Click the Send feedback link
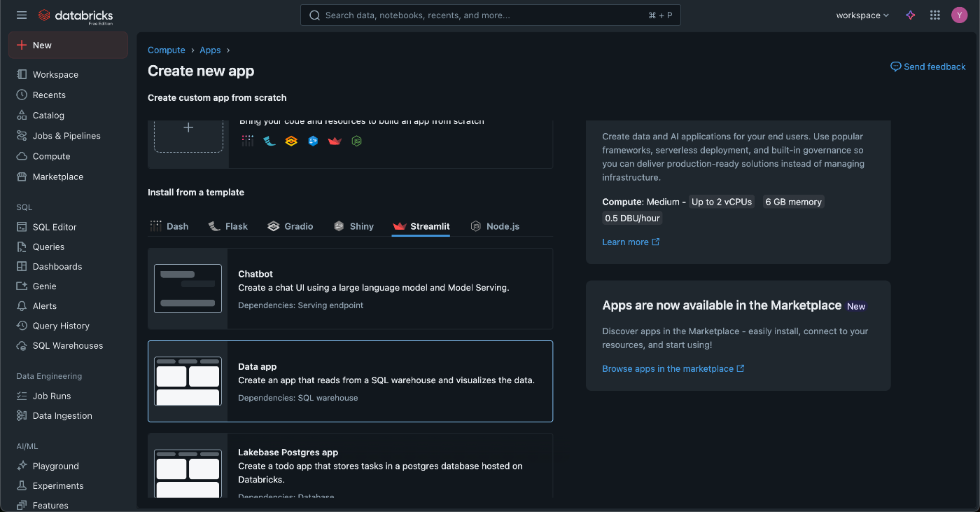Viewport: 980px width, 512px height. coord(927,67)
